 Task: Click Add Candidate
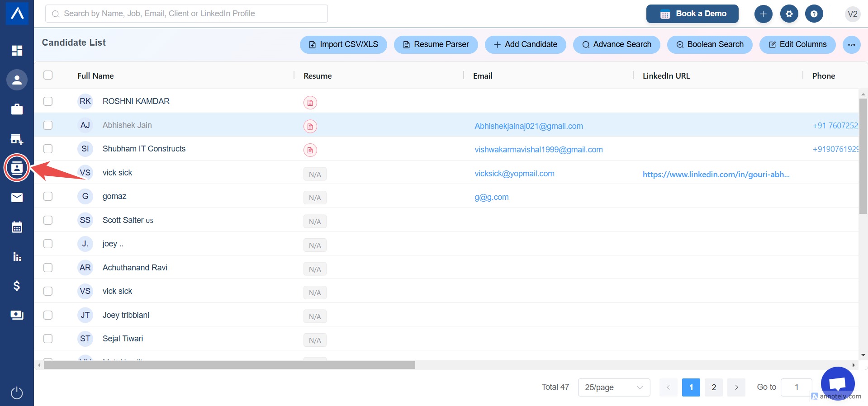(525, 45)
